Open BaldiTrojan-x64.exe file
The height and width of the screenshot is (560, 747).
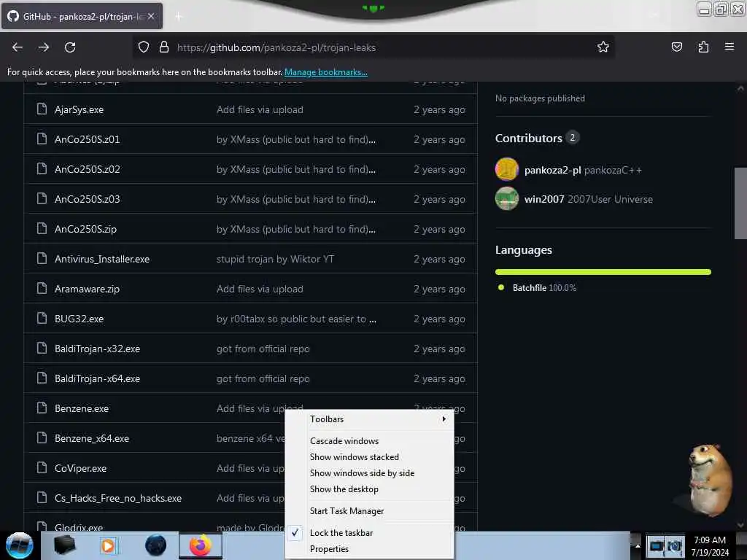click(97, 378)
